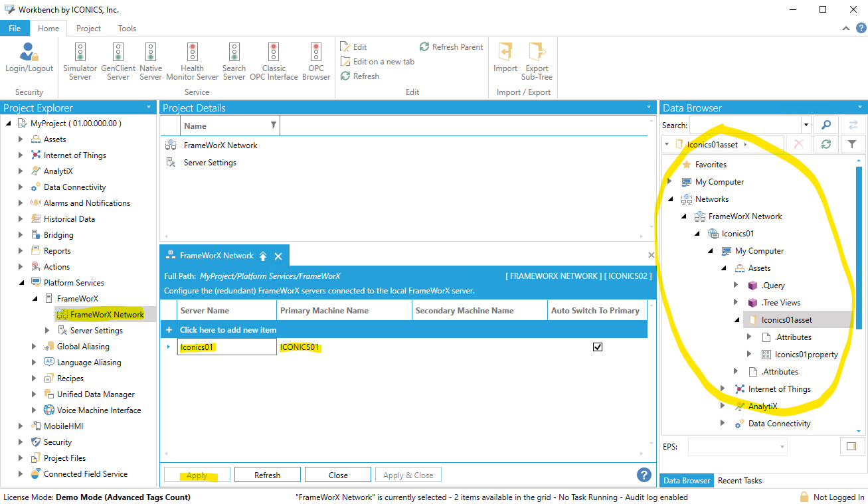Switch to the Home ribbon tab
The image size is (868, 504).
tap(48, 29)
